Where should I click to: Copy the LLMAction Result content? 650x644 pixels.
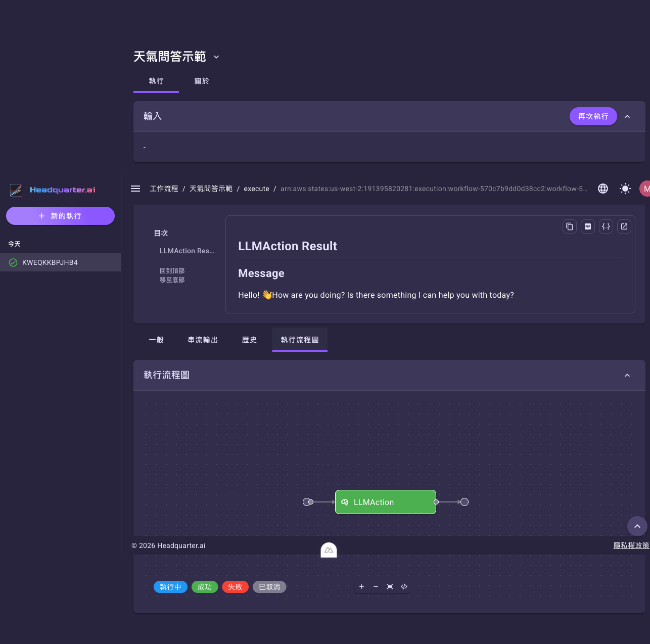click(x=570, y=226)
